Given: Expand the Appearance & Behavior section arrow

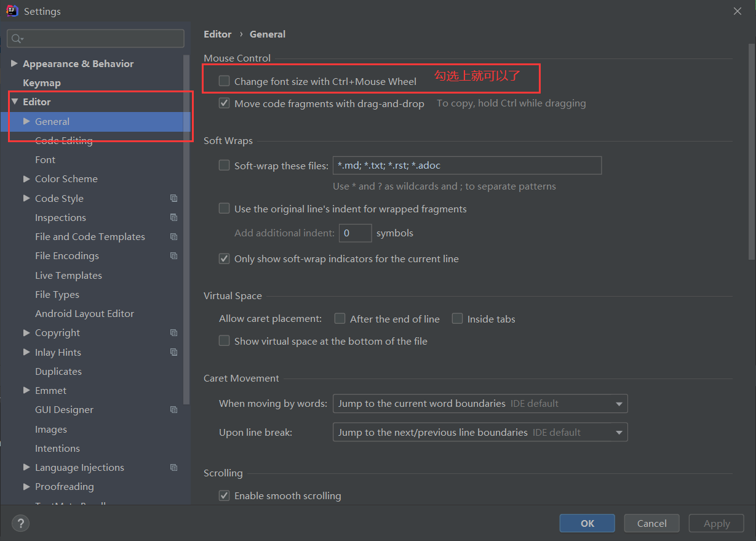Looking at the screenshot, I should [14, 63].
